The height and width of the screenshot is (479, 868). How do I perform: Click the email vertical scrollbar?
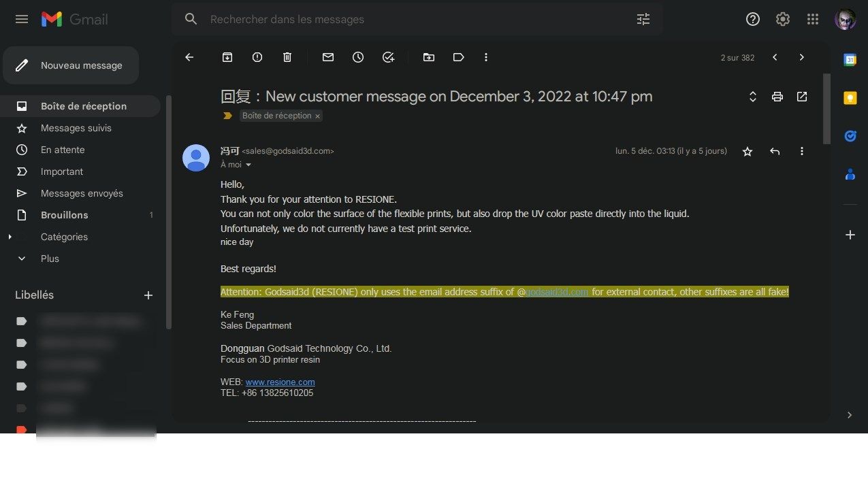[826, 109]
